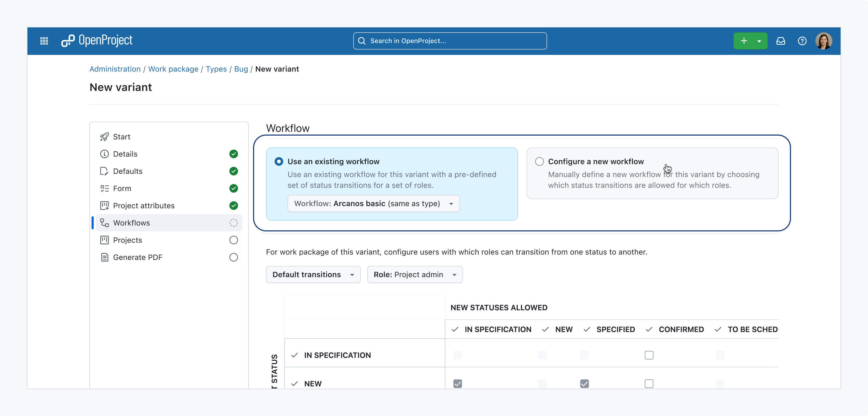Viewport: 868px width, 416px height.
Task: Select the Workflows step
Action: (x=169, y=223)
